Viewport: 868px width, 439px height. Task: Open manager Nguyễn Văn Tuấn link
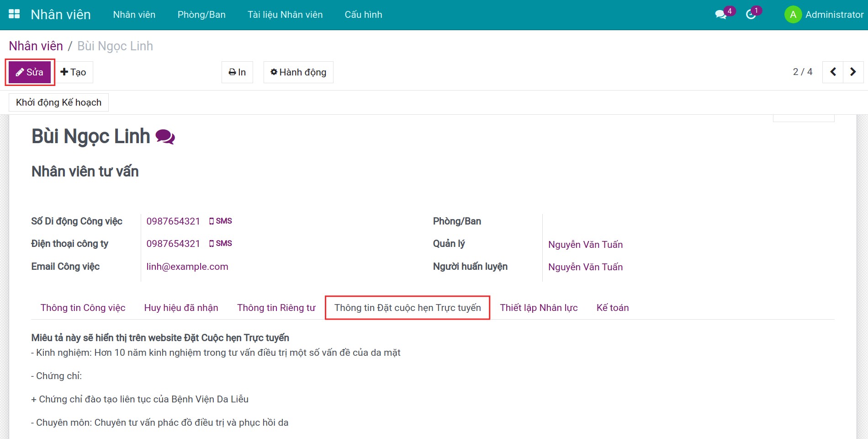coord(585,245)
